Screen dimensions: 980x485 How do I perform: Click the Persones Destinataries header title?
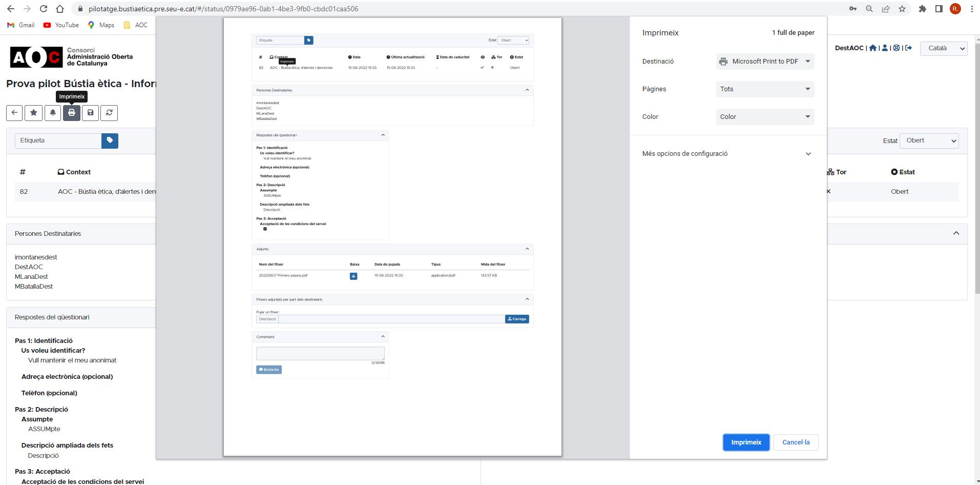[x=48, y=234]
